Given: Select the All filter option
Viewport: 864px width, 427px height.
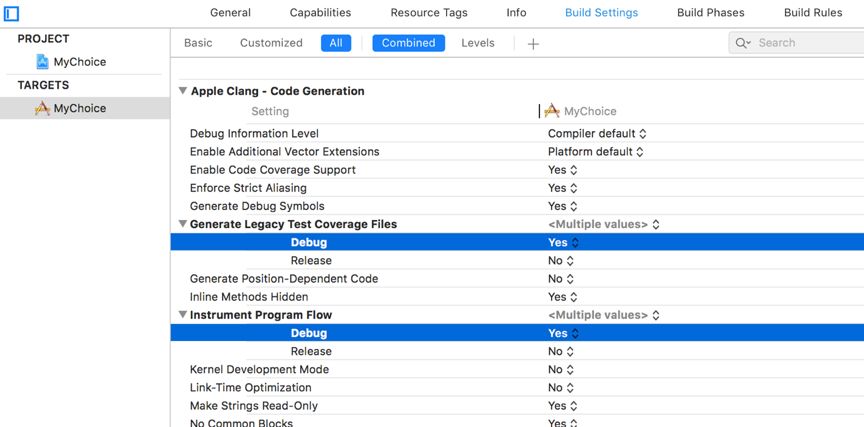Looking at the screenshot, I should pyautogui.click(x=336, y=43).
